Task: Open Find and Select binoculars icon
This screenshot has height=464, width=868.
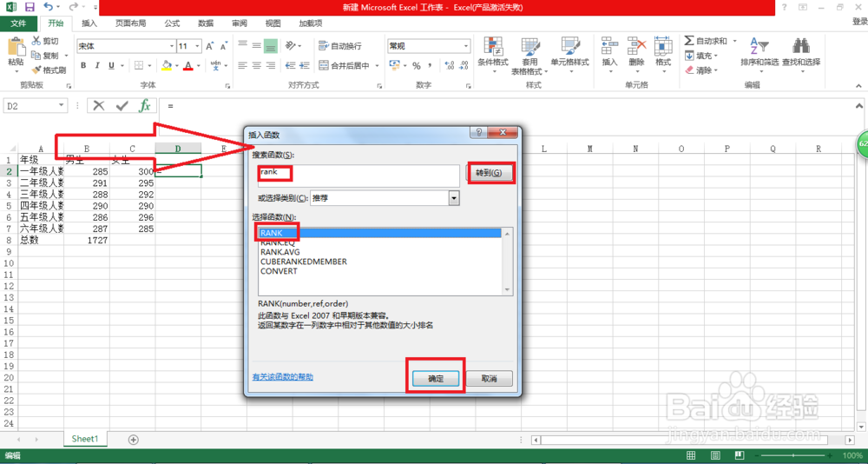Action: [x=801, y=46]
